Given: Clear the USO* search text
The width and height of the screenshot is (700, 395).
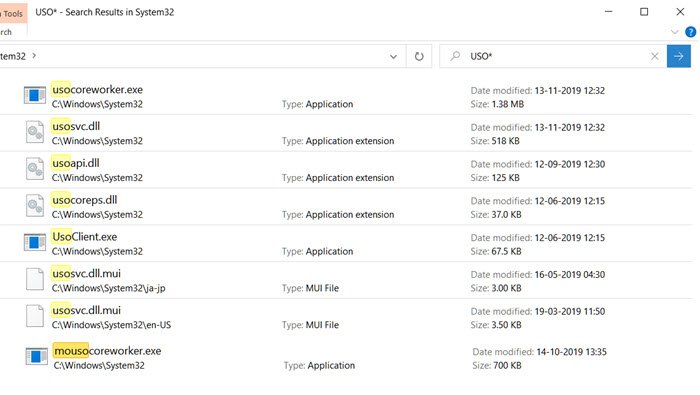Looking at the screenshot, I should 654,56.
